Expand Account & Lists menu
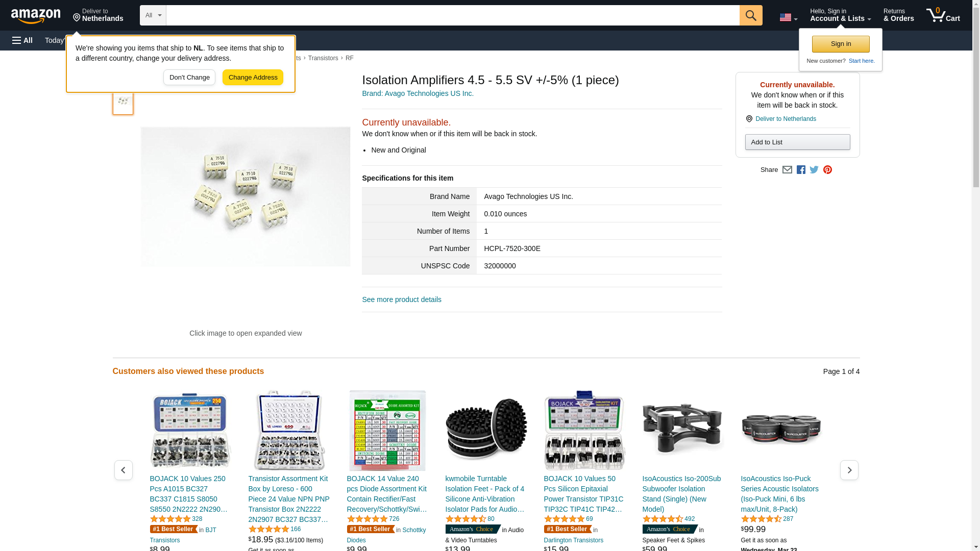Viewport: 980px width, 551px height. [840, 15]
